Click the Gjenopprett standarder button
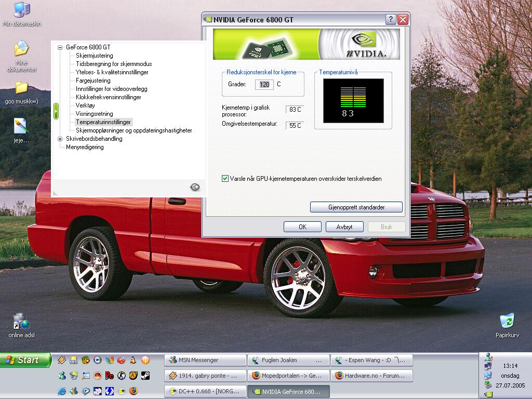This screenshot has height=399, width=532. pos(356,207)
